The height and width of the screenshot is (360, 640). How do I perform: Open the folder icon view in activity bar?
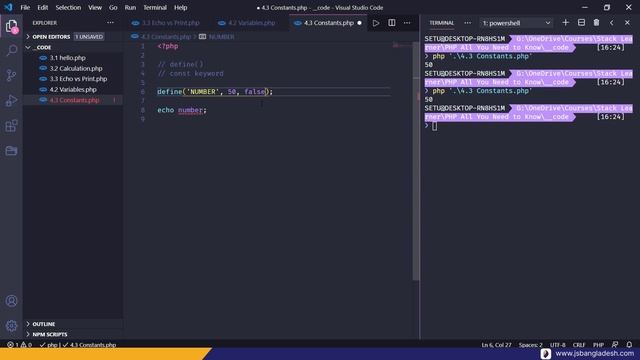pyautogui.click(x=11, y=151)
